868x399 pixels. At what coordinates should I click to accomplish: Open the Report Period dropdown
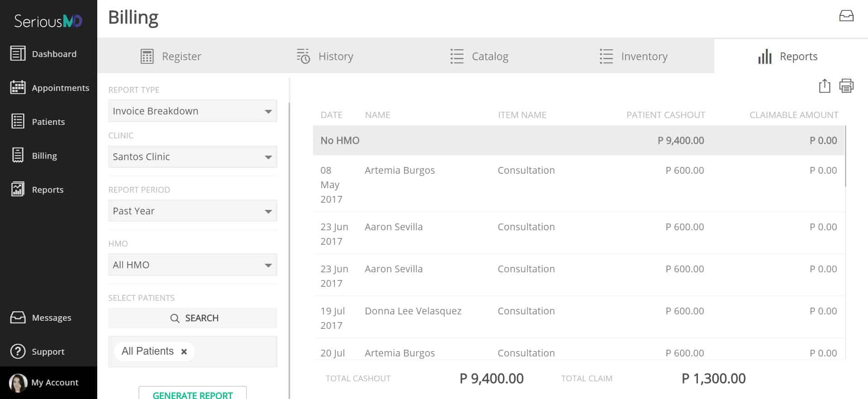pos(193,211)
